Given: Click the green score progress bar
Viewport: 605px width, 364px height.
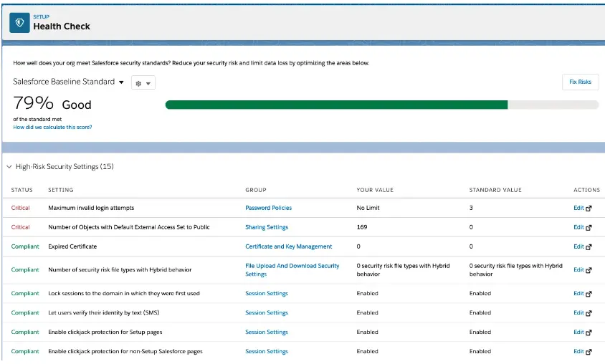Looking at the screenshot, I should [336, 105].
